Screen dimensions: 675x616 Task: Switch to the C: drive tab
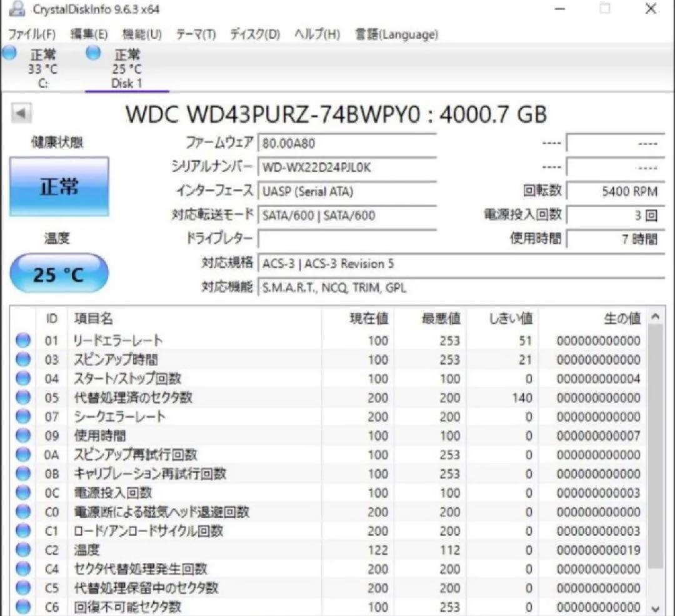coord(42,66)
